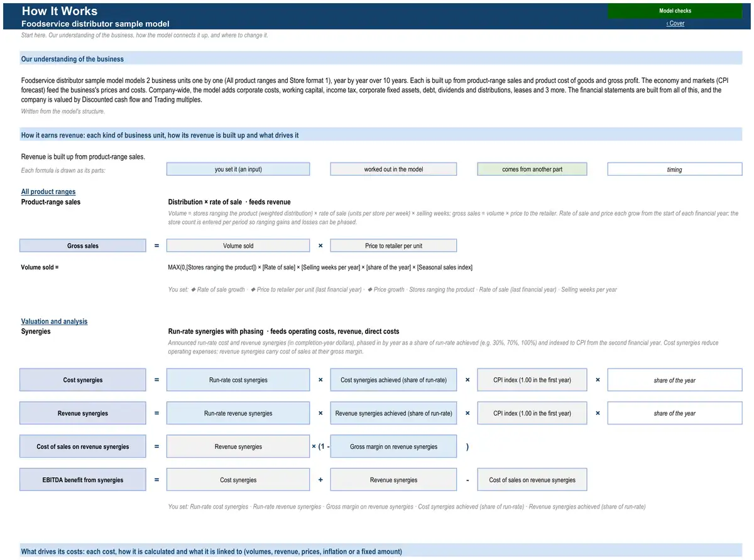
Task: Select the Foodservice distributor sample model subtitle
Action: tap(96, 24)
